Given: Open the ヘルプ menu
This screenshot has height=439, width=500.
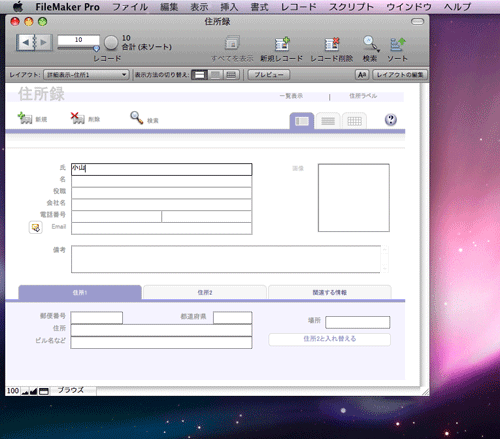Looking at the screenshot, I should pyautogui.click(x=458, y=7).
